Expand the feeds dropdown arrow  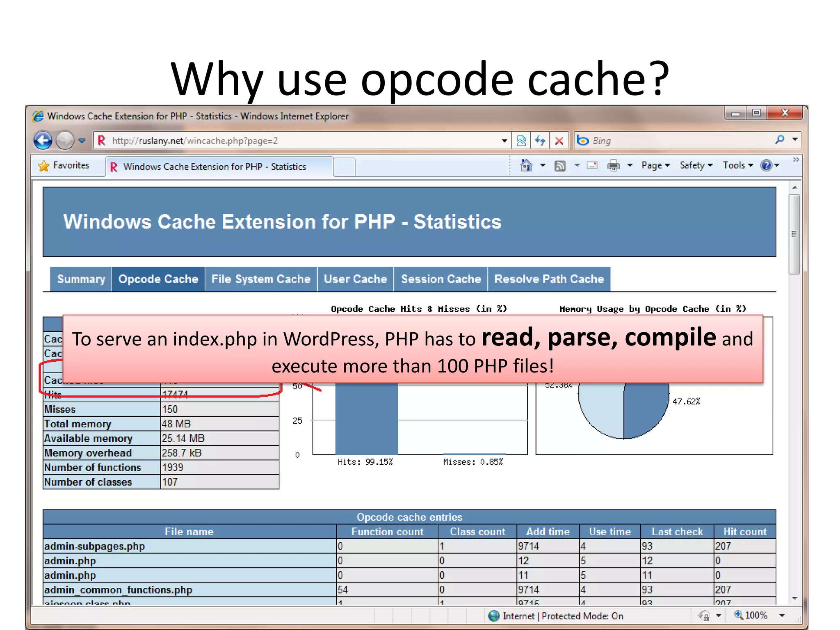tap(577, 165)
